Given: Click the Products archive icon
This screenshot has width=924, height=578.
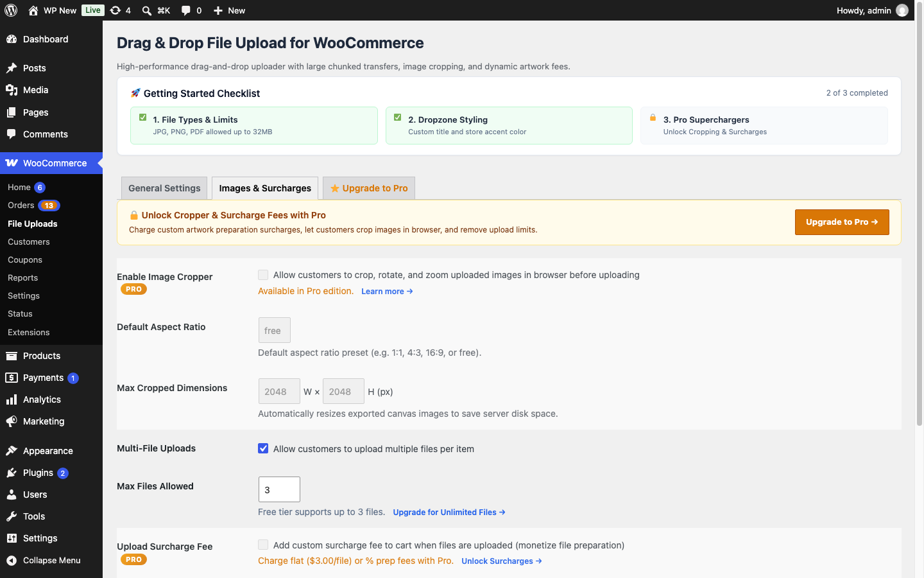Looking at the screenshot, I should (12, 356).
